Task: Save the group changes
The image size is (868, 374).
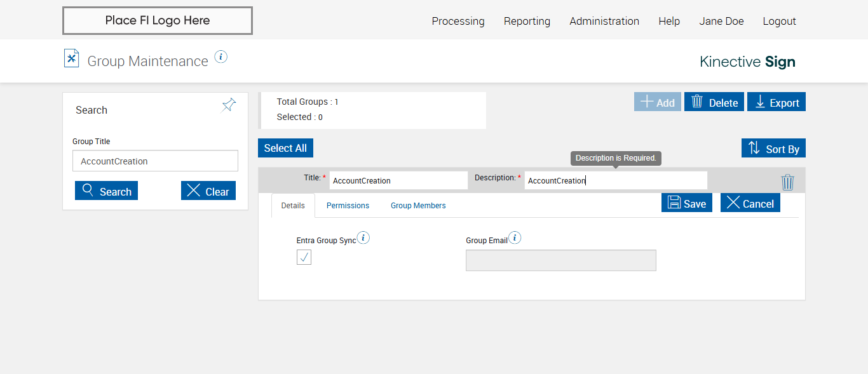Action: (687, 203)
